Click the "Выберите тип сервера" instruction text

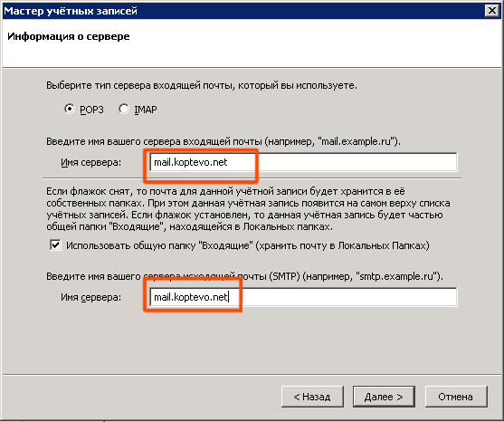click(202, 85)
